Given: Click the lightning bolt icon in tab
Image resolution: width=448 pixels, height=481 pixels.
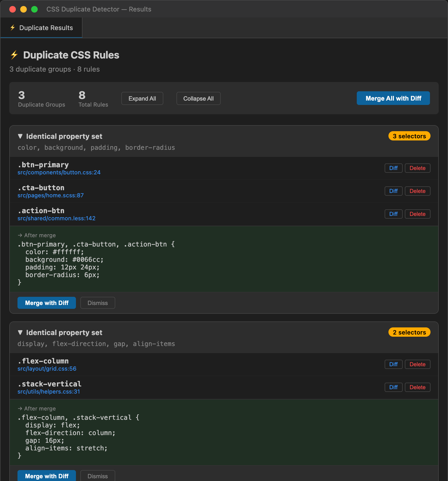Looking at the screenshot, I should click(x=13, y=28).
